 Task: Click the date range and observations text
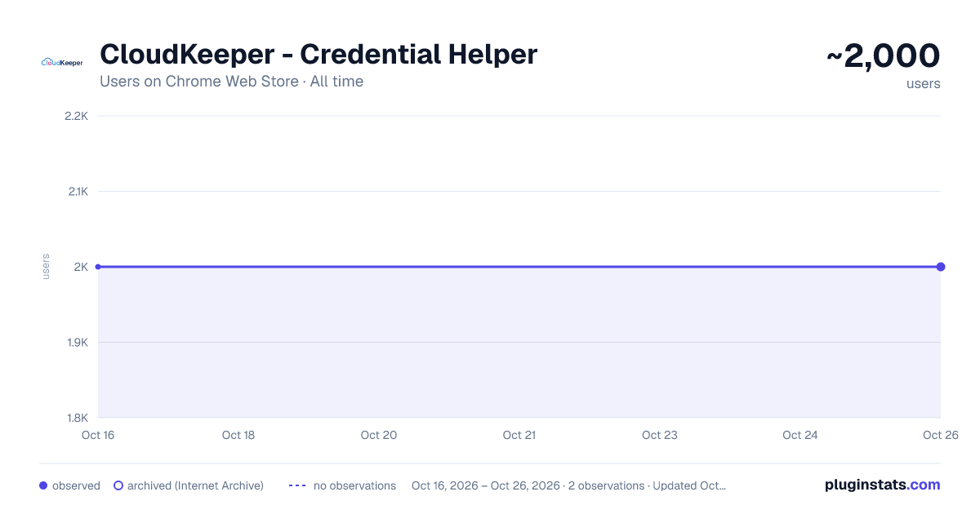pos(568,485)
